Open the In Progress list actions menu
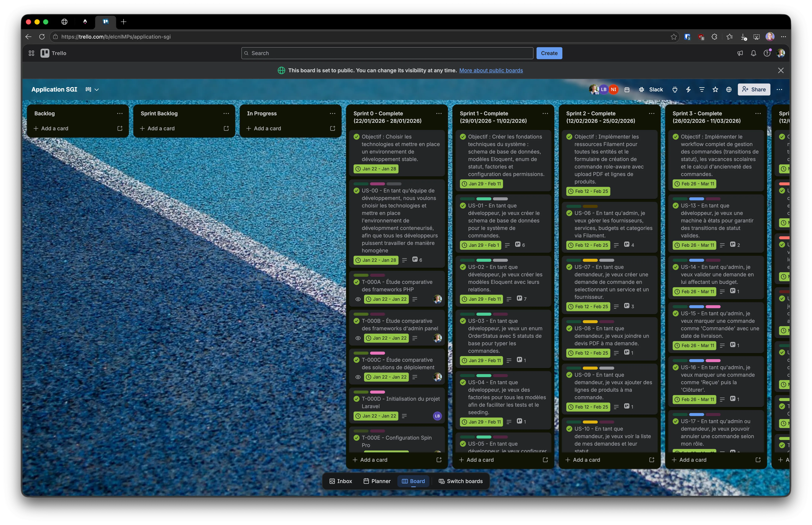812x525 pixels. click(333, 113)
